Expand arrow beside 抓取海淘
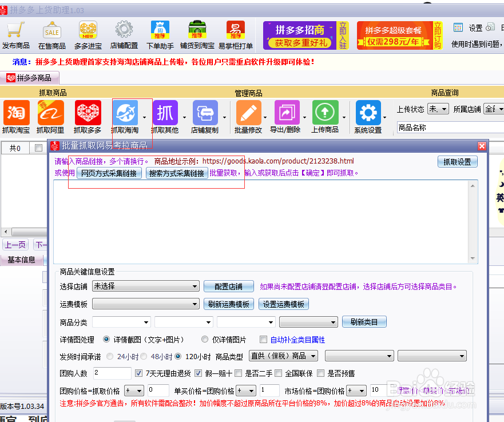The height and width of the screenshot is (422, 504). (x=144, y=117)
